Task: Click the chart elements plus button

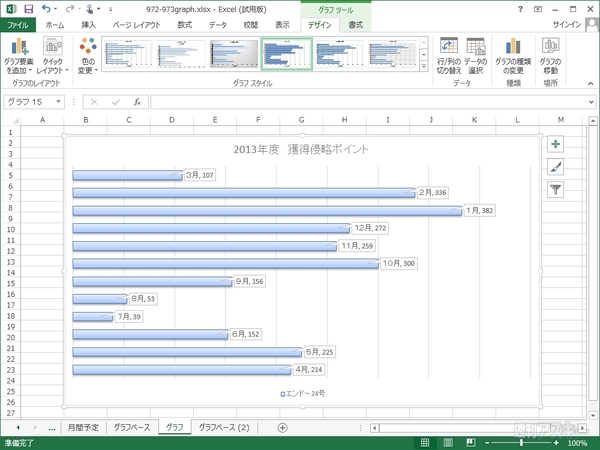Action: click(x=555, y=144)
